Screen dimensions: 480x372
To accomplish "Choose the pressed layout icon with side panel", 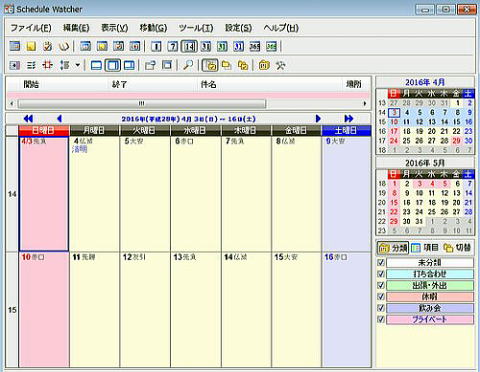I will click(x=113, y=65).
